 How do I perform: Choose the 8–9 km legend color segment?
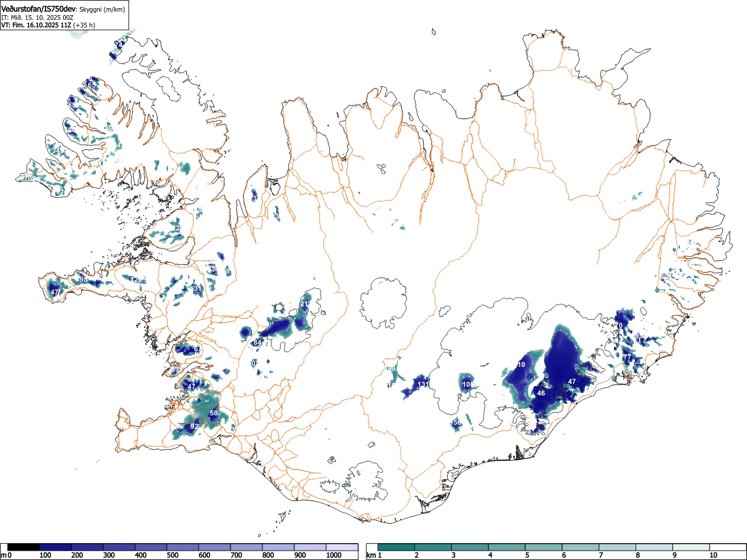click(x=654, y=547)
